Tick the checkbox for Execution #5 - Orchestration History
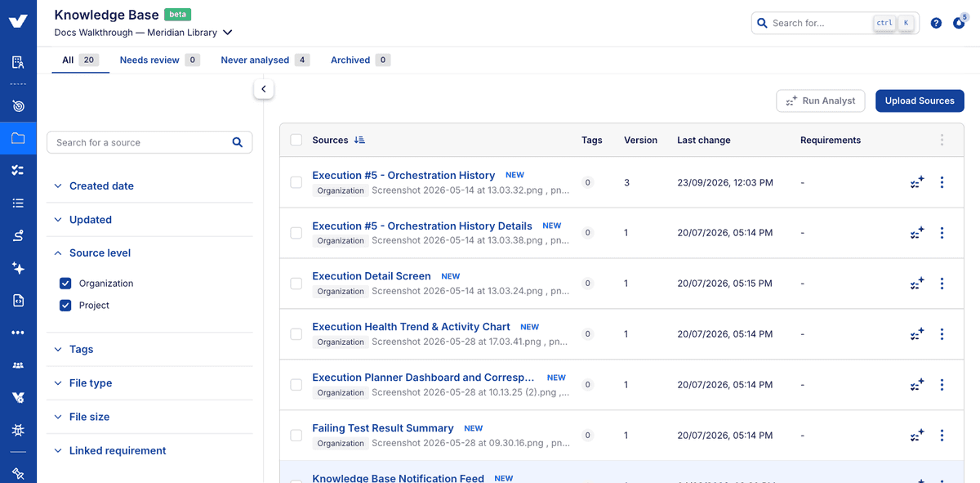Viewport: 980px width, 483px height. [x=296, y=182]
